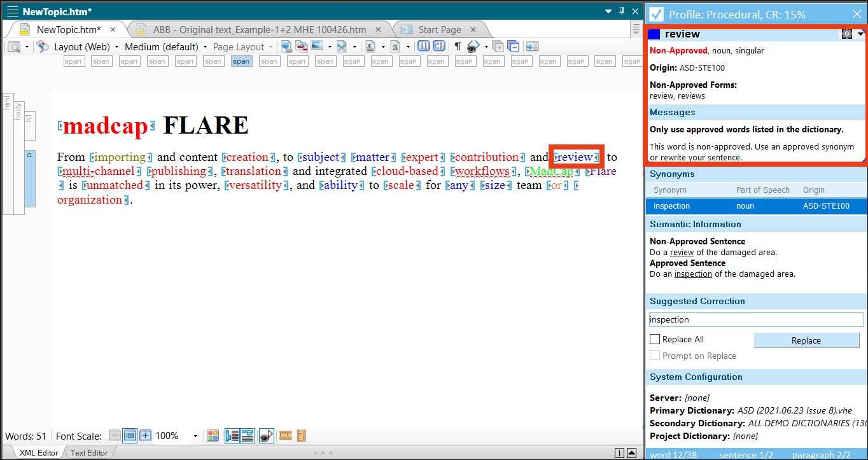Click the 'CI' indicator icon in the toolbar

(439, 46)
